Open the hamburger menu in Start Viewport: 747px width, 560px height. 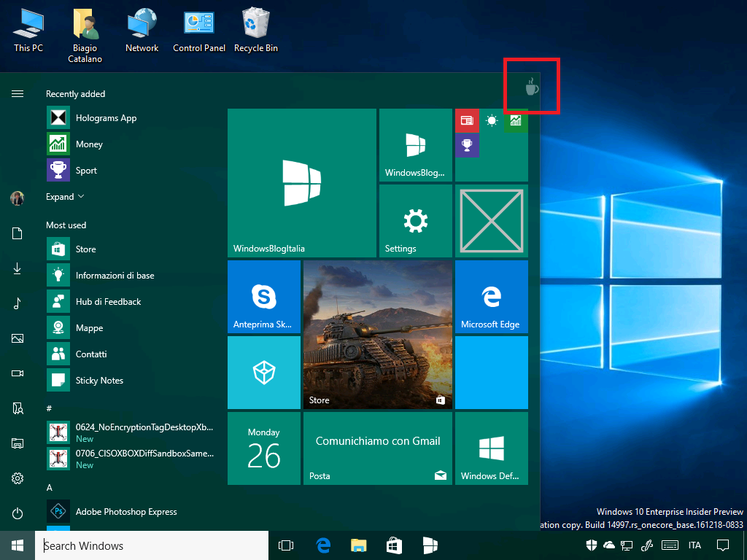pyautogui.click(x=18, y=94)
